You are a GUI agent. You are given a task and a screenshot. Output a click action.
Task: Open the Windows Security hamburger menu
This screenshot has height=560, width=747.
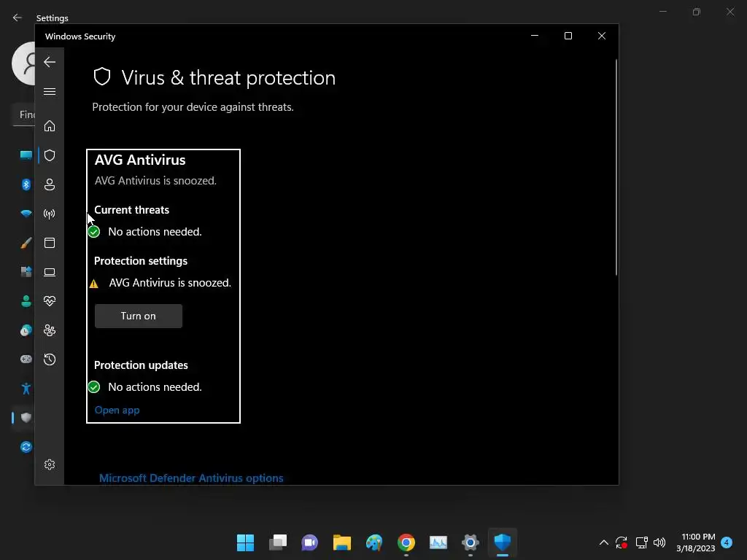coord(50,91)
